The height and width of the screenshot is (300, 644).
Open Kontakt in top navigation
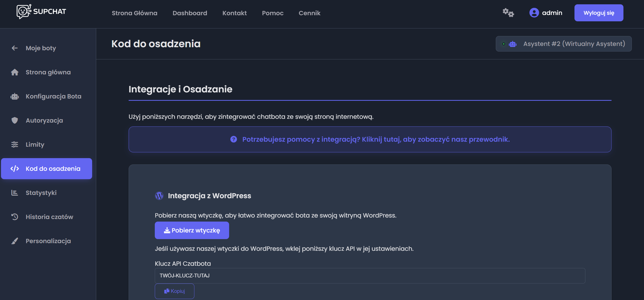coord(234,13)
